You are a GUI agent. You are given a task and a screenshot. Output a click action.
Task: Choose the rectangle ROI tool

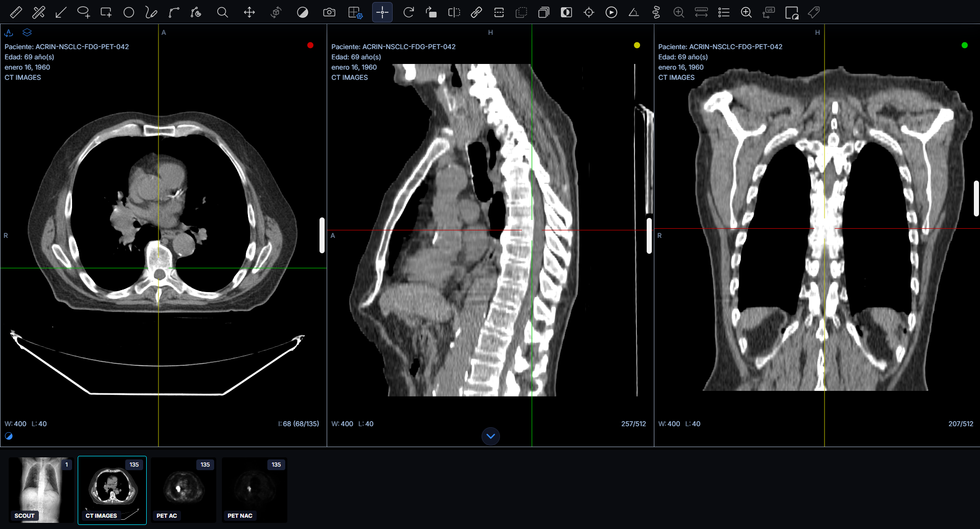[x=106, y=12]
